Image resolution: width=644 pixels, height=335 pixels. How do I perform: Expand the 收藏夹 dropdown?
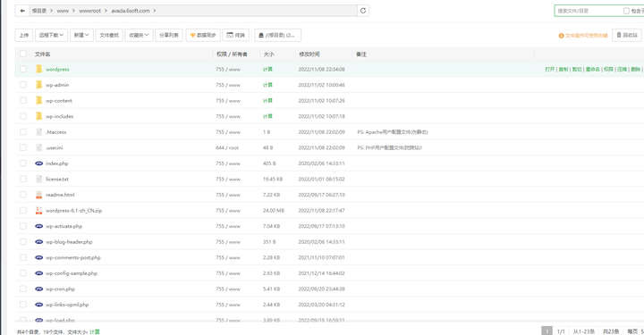click(x=139, y=35)
